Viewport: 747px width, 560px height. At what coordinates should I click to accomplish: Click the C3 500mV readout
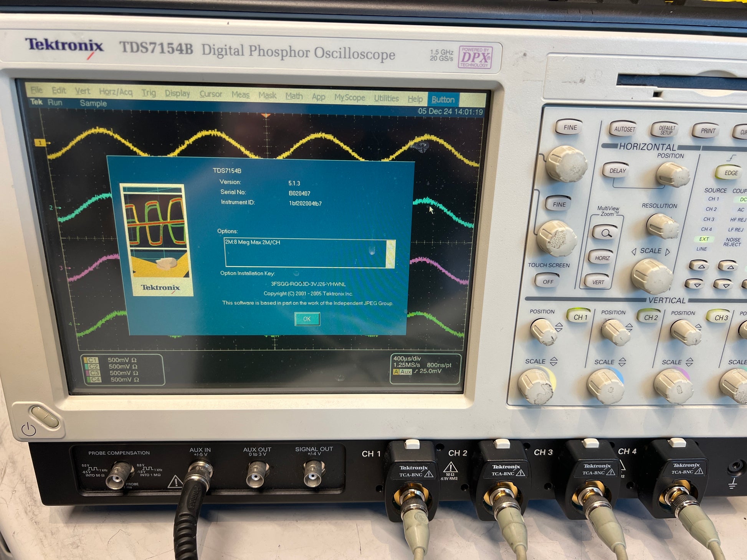pyautogui.click(x=112, y=373)
